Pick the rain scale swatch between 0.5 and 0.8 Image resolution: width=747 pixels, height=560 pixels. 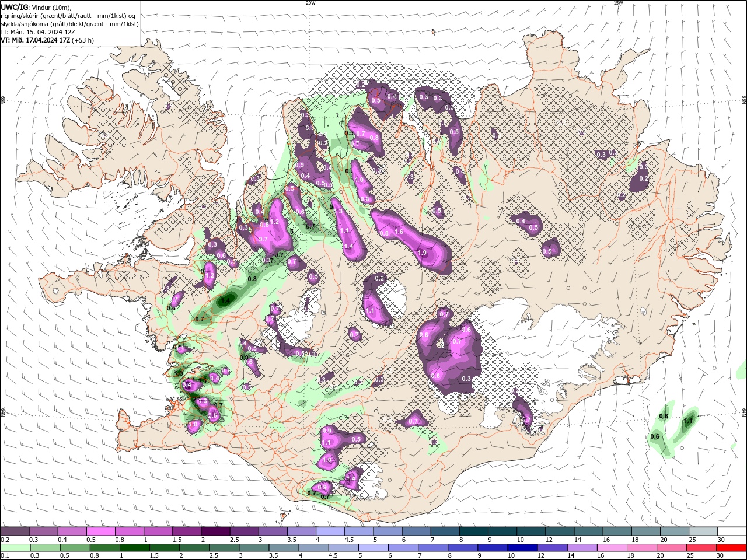tap(74, 548)
